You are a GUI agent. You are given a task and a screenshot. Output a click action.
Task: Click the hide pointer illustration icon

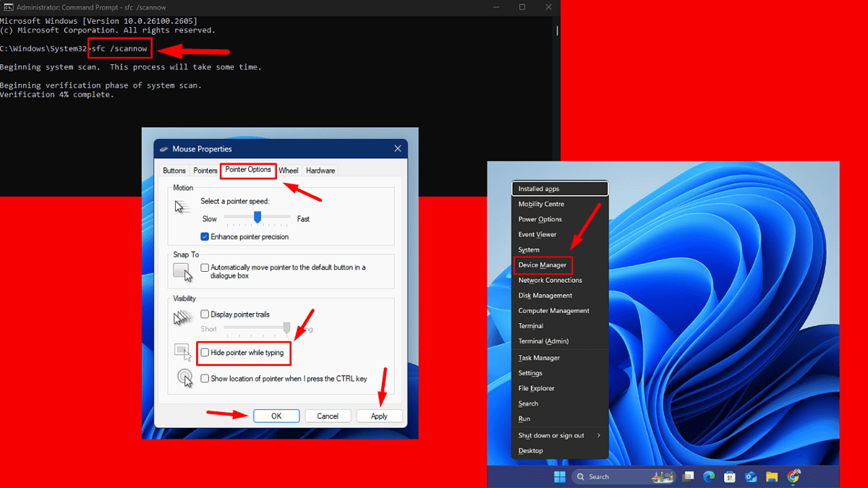[182, 352]
